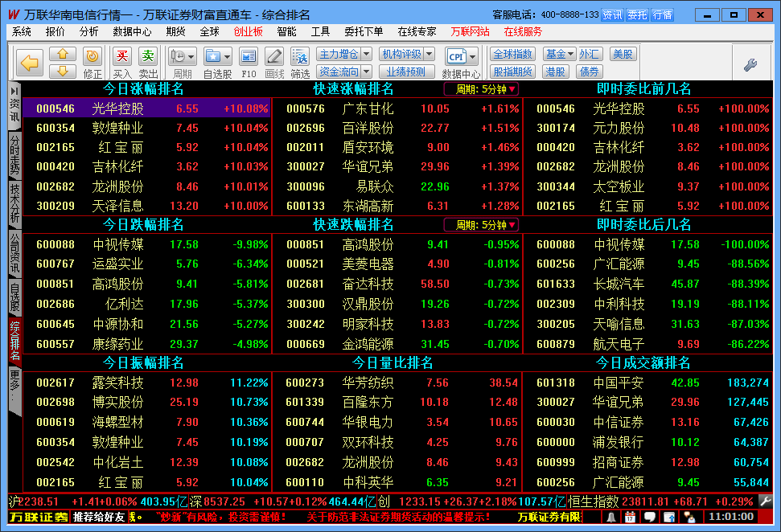781x532 pixels.
Task: Open the 周期 period clock icon
Action: click(x=178, y=56)
